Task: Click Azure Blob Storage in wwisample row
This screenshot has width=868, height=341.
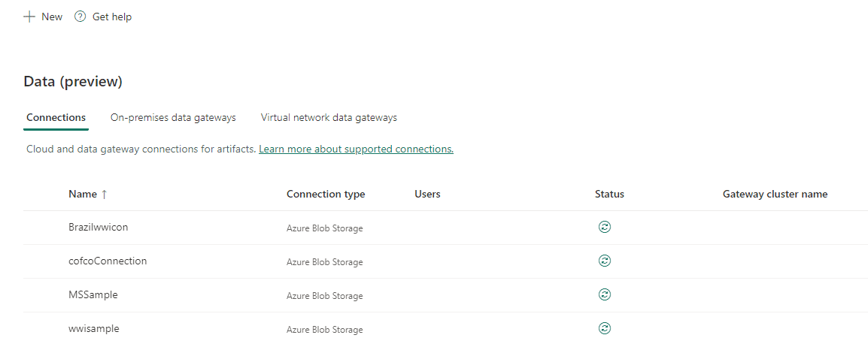Action: 325,330
